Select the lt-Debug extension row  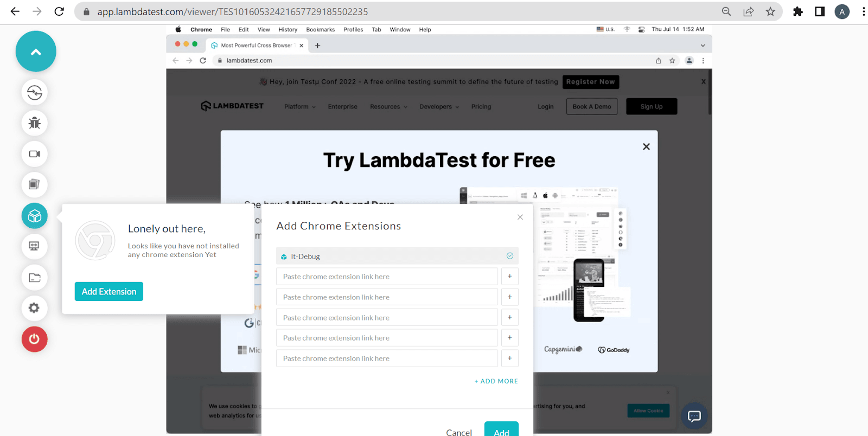pyautogui.click(x=397, y=256)
